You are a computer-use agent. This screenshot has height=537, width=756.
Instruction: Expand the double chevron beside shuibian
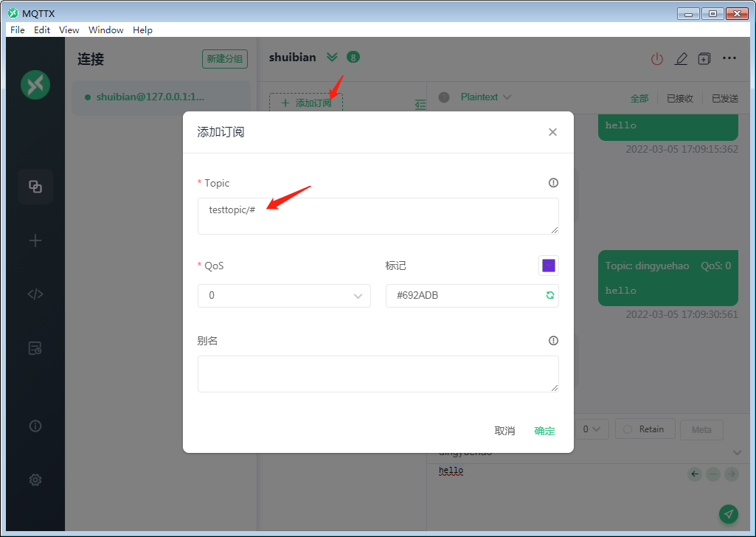tap(332, 58)
